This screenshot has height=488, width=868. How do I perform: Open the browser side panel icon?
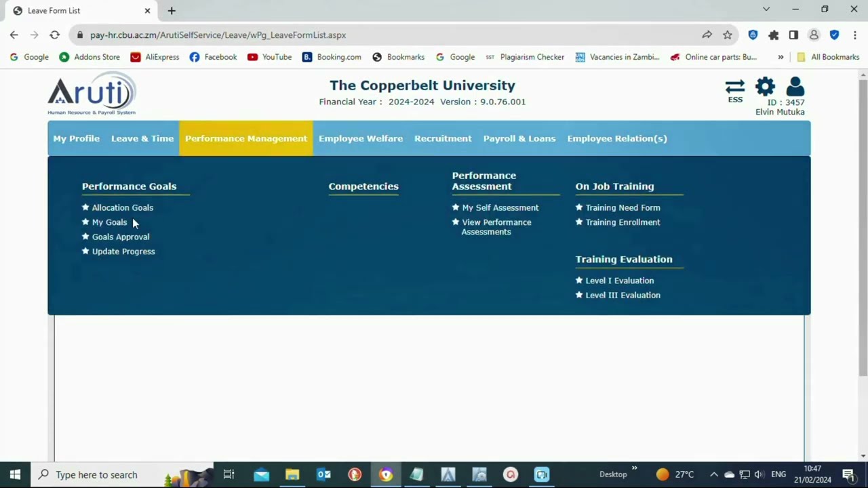[793, 35]
